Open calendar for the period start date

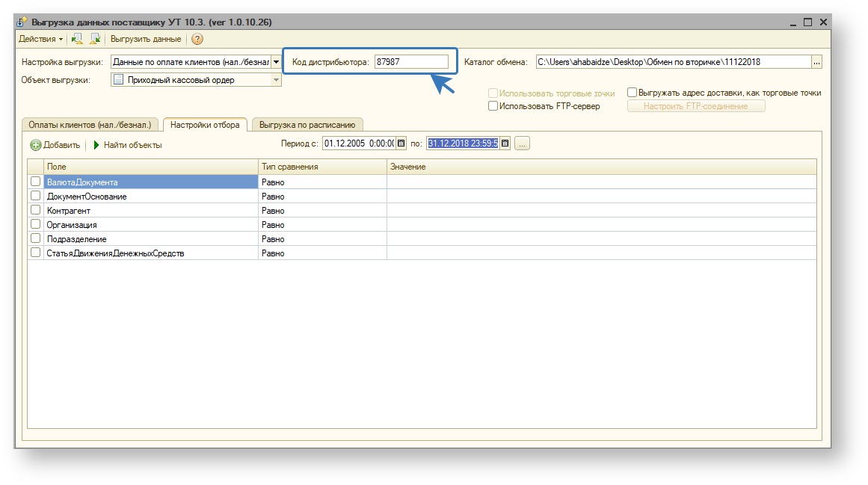coord(401,143)
